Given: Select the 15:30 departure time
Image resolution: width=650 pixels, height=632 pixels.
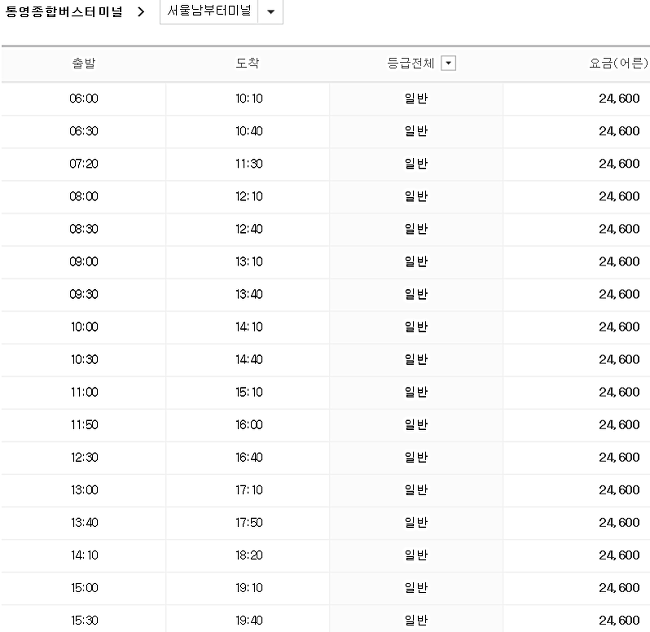Looking at the screenshot, I should pos(84,620).
